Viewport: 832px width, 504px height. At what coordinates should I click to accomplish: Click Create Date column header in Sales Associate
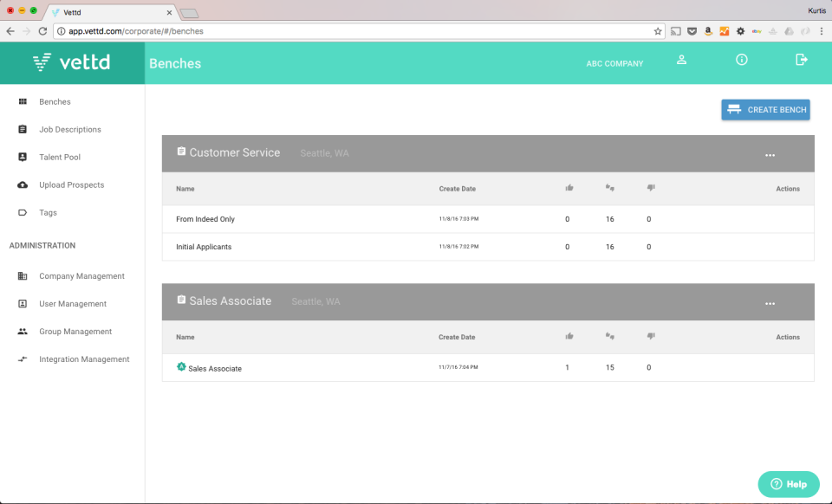tap(457, 337)
